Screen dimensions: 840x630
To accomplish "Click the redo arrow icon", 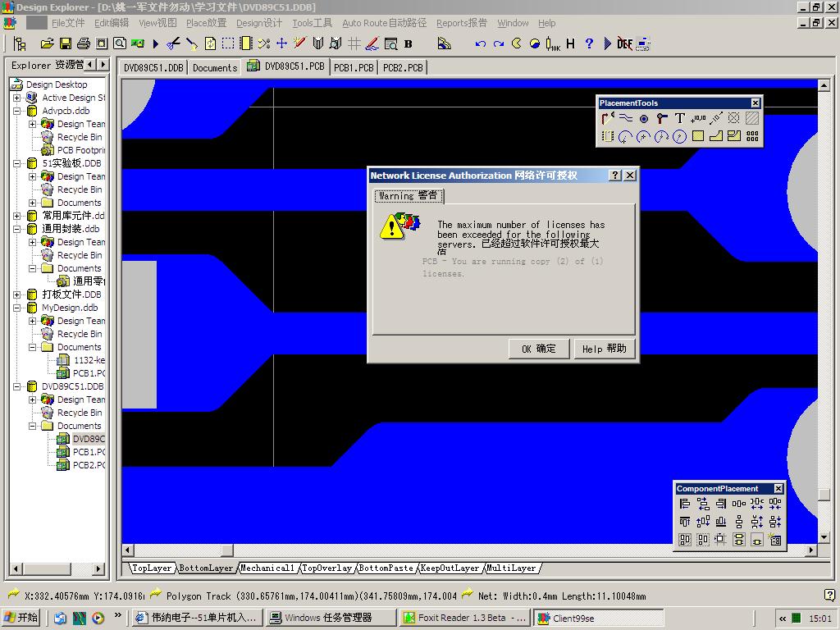I will pyautogui.click(x=498, y=44).
